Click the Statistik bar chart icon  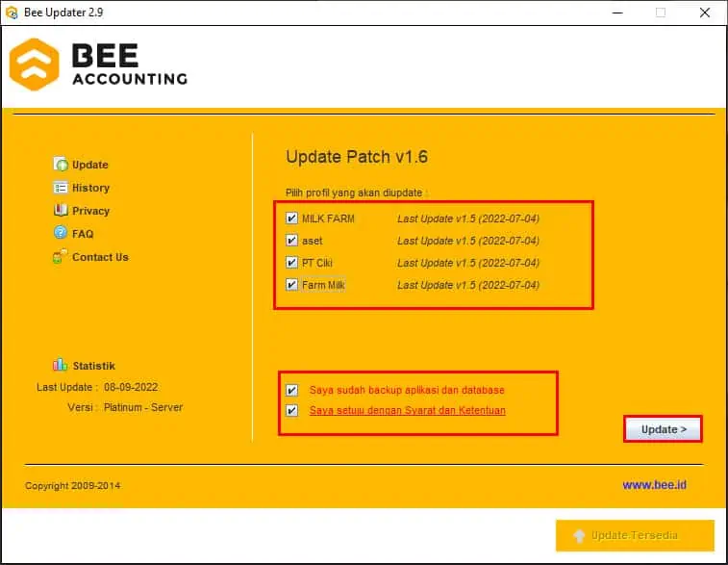(x=60, y=365)
